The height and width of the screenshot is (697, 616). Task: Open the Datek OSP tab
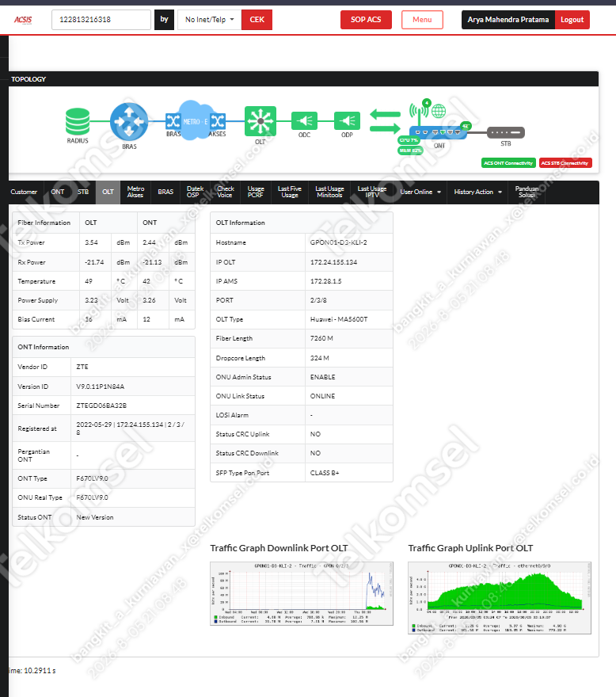[195, 192]
